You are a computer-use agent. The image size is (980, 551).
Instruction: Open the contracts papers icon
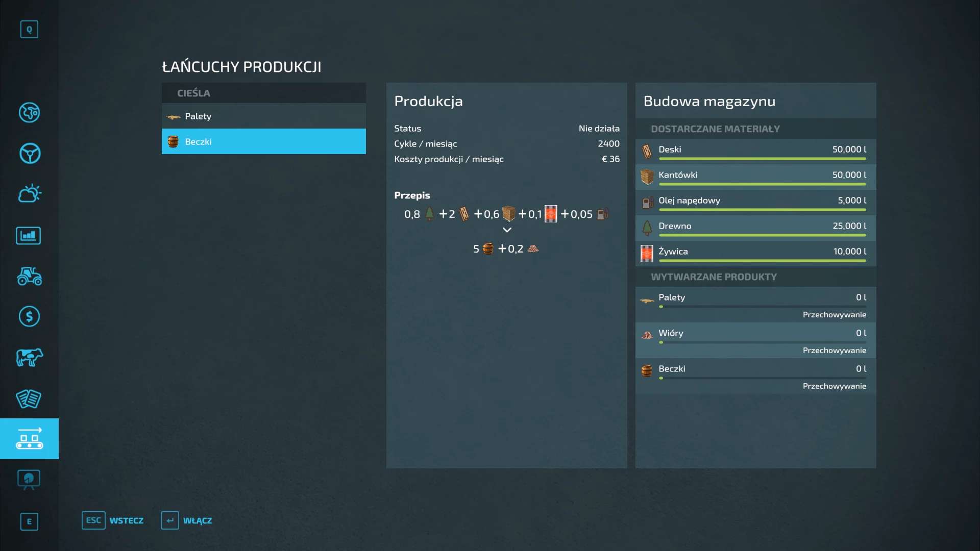tap(29, 398)
